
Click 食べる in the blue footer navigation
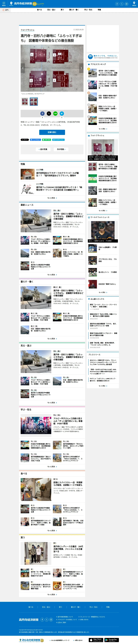(31, 607)
